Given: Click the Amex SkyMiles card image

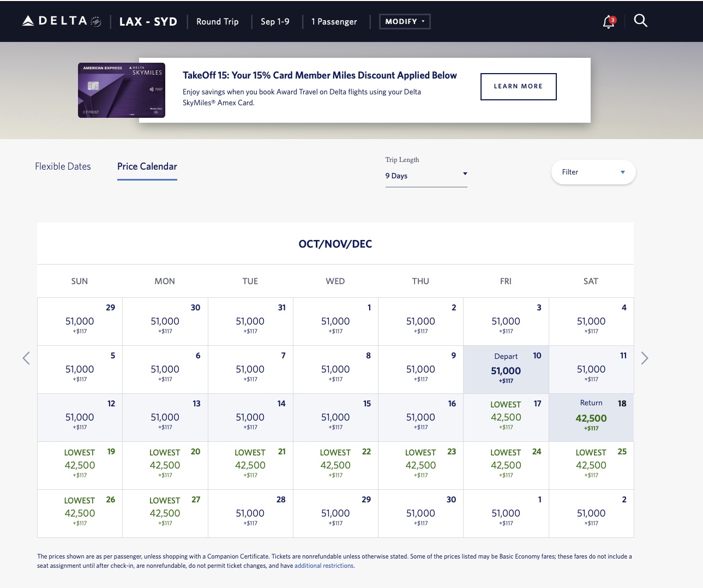Looking at the screenshot, I should coord(121,89).
